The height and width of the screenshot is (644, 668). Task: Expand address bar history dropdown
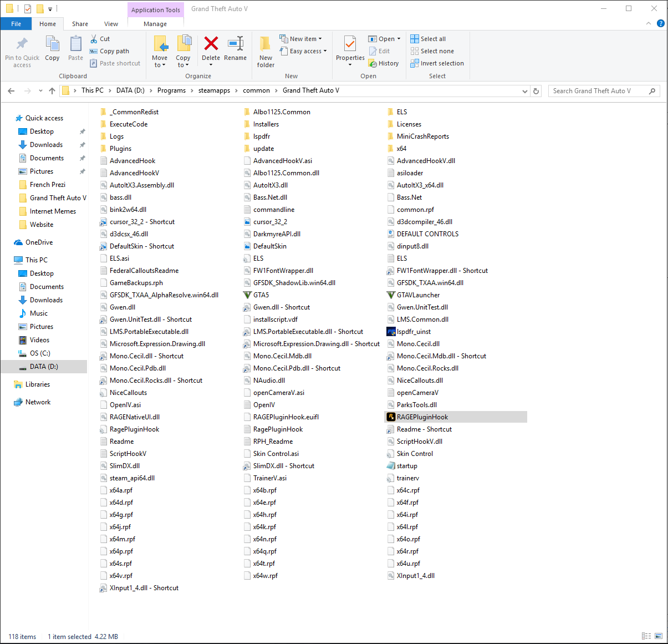point(525,91)
